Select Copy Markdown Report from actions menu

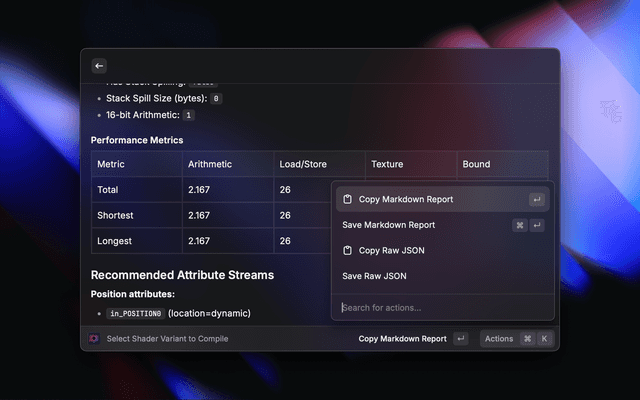[x=405, y=200]
